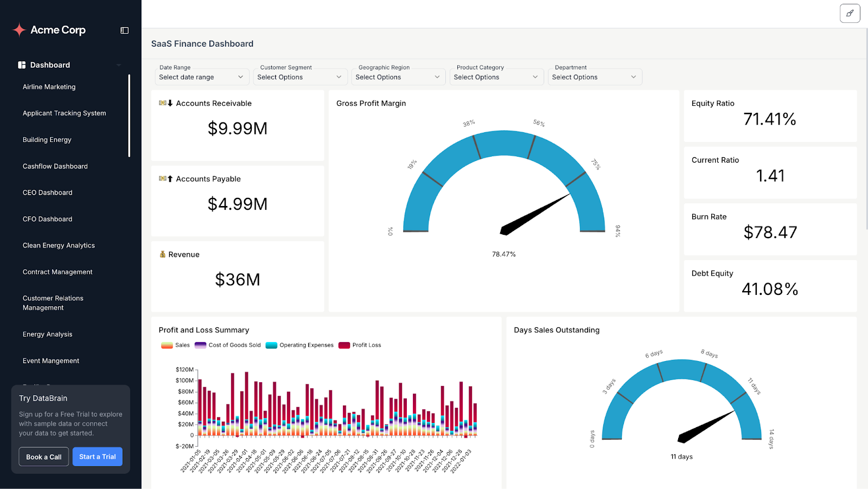Click the Start a Trial button
This screenshot has width=868, height=489.
coord(97,456)
